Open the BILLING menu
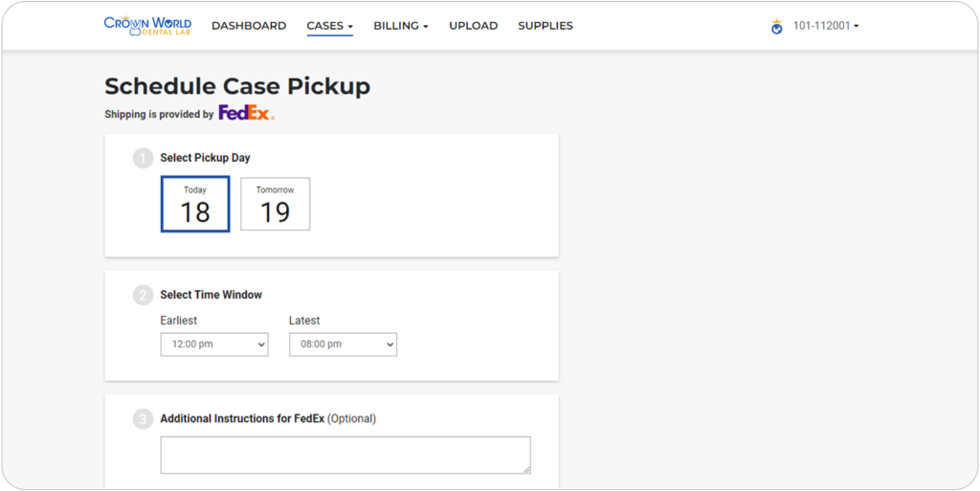980x491 pixels. point(400,26)
